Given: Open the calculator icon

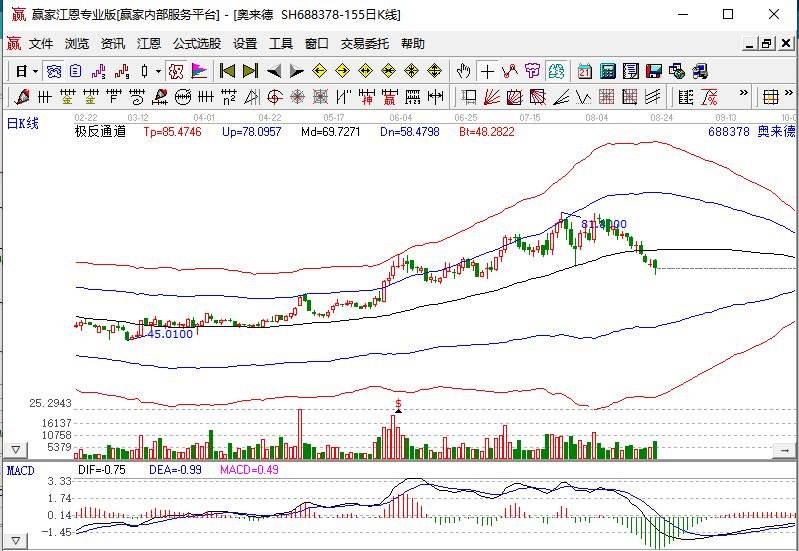Looking at the screenshot, I should pos(607,71).
